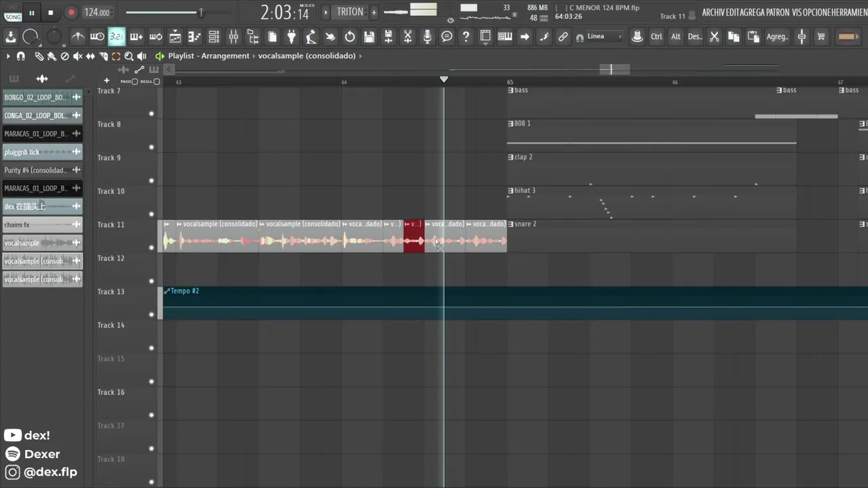The height and width of the screenshot is (488, 868).
Task: Click the red record button
Action: (x=71, y=13)
